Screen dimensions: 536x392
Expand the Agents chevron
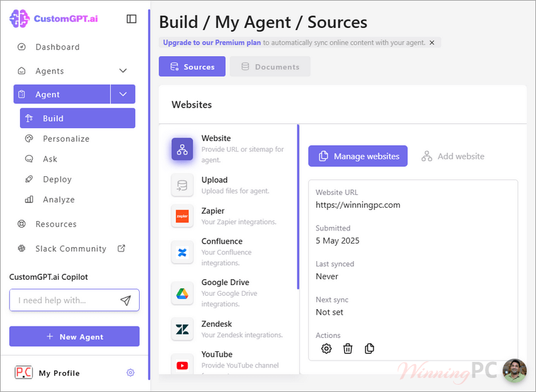click(123, 71)
